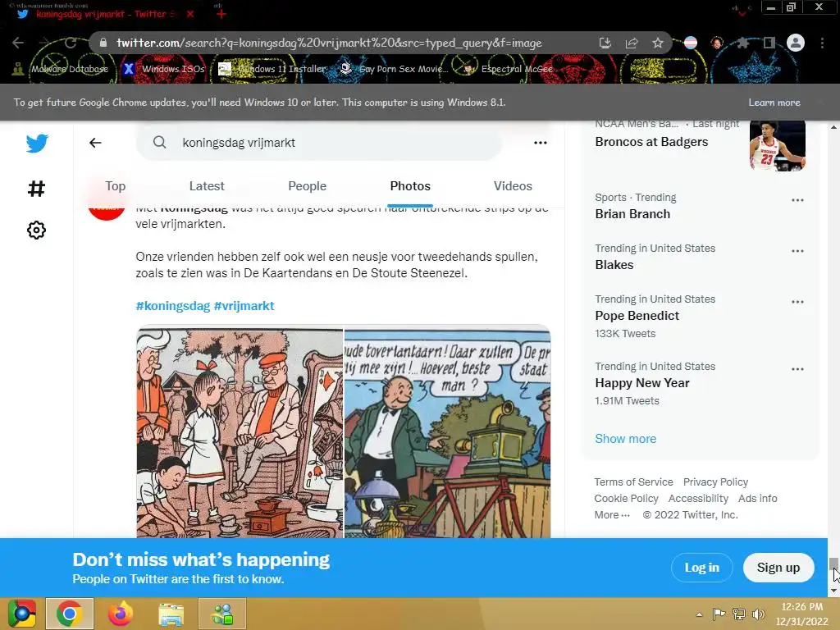Open the Settings gear in sidebar

point(36,231)
